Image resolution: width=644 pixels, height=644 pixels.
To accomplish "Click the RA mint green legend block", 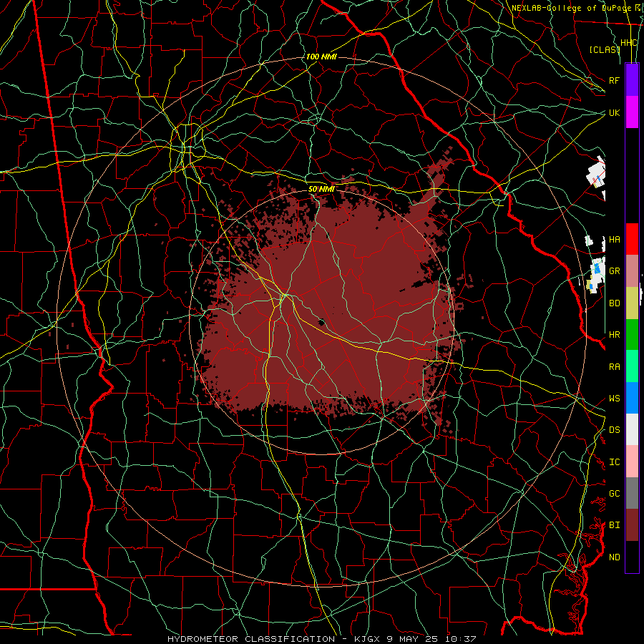I will coord(632,366).
